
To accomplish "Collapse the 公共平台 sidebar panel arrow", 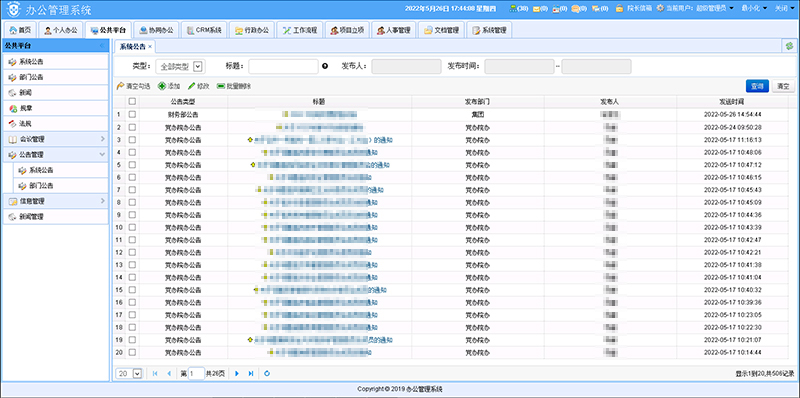I will [x=102, y=46].
